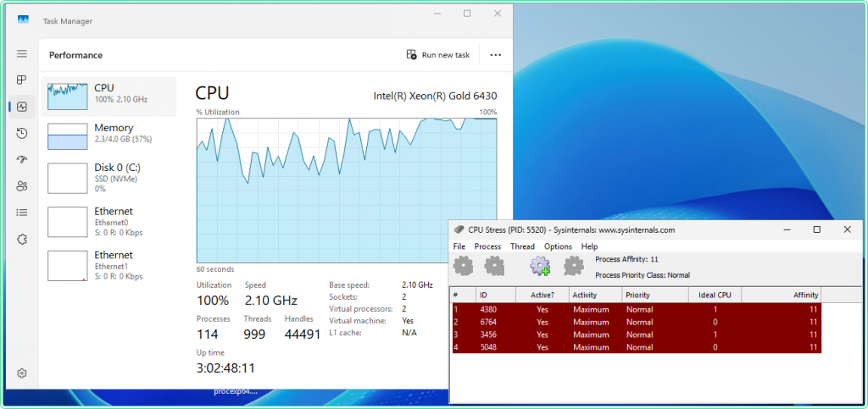Click Process Priority Class: Normal label
Viewport: 868px width, 409px height.
(643, 275)
